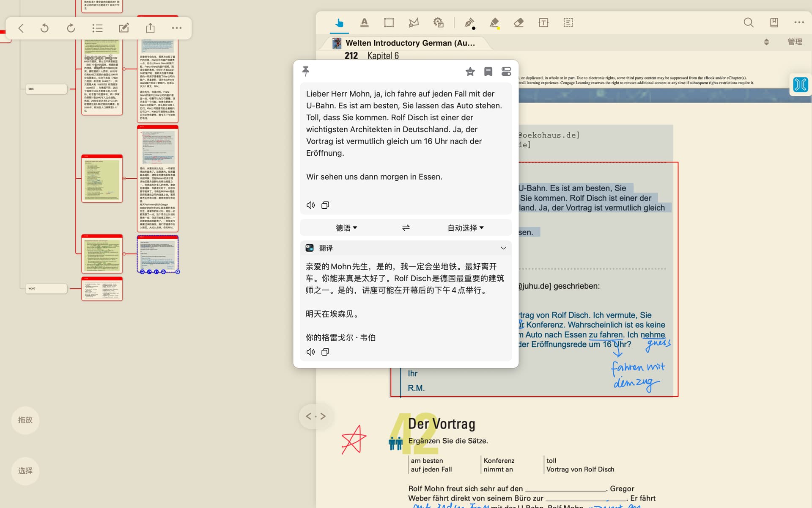Swap source and target languages
This screenshot has height=508, width=812.
click(406, 228)
